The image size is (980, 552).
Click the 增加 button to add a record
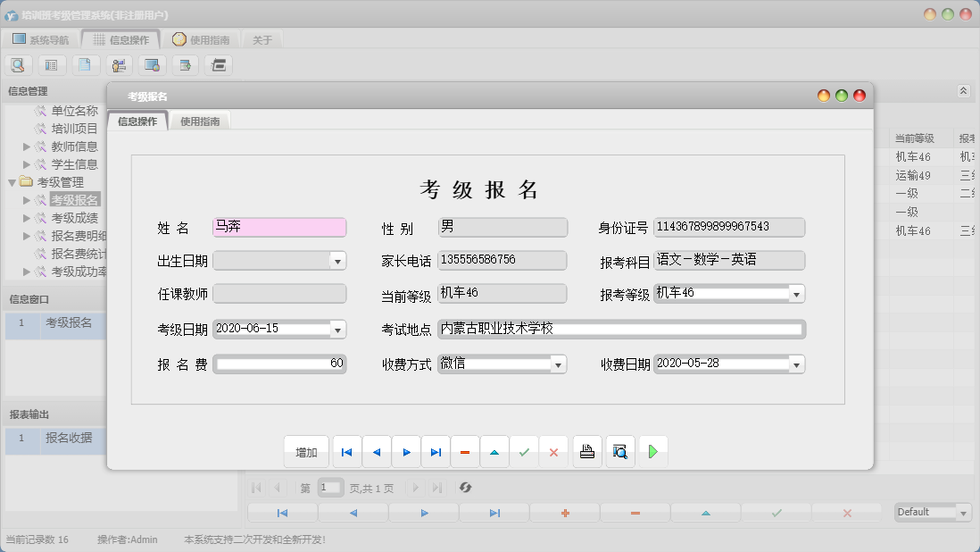coord(305,451)
